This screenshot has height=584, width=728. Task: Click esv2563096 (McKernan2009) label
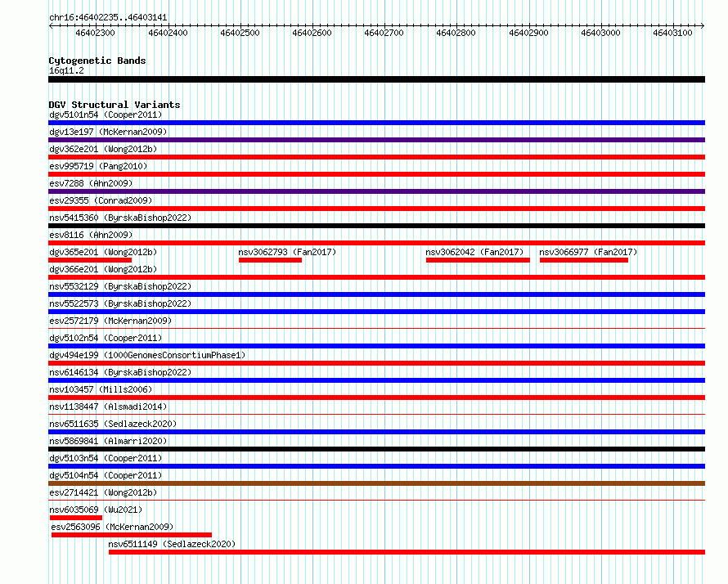112,527
